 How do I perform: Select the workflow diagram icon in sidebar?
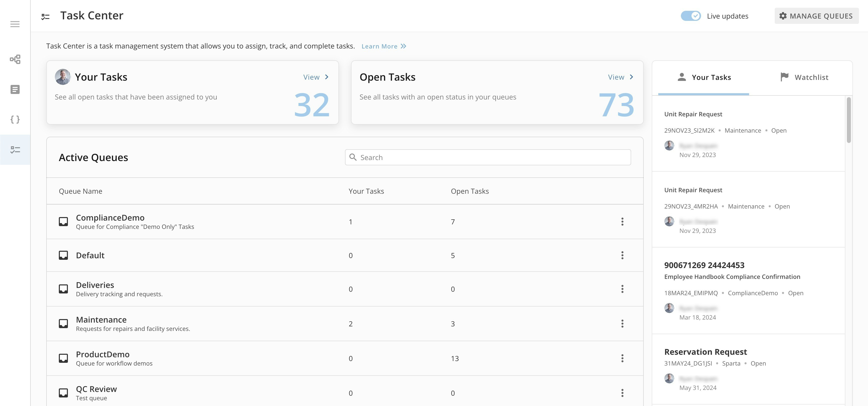pos(15,59)
